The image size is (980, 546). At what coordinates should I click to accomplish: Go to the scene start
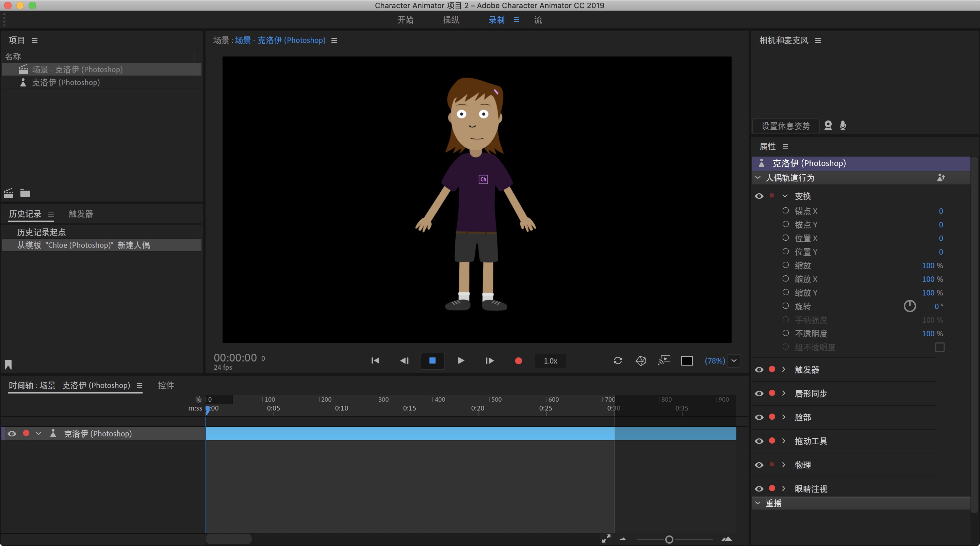tap(375, 361)
